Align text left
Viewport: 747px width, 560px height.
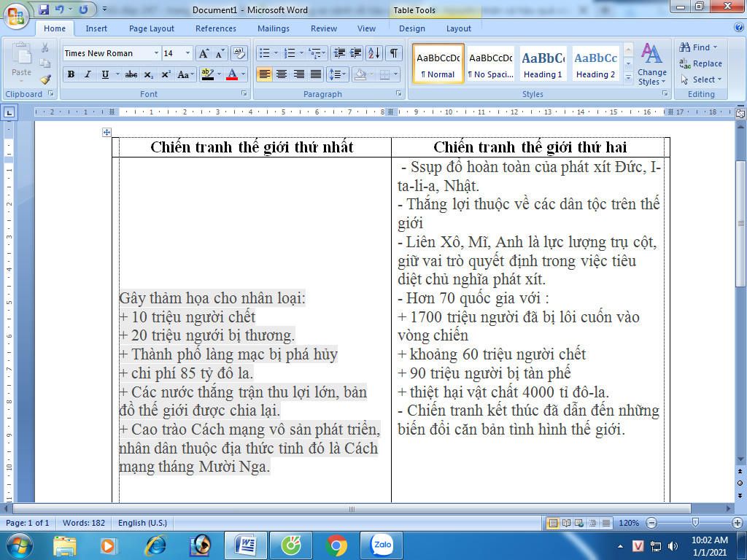click(264, 74)
